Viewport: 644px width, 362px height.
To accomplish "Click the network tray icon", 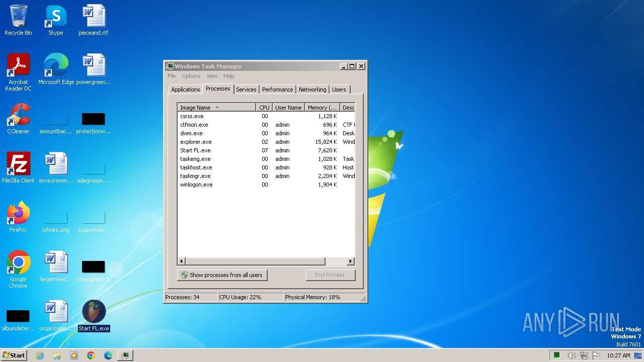I will [x=584, y=355].
